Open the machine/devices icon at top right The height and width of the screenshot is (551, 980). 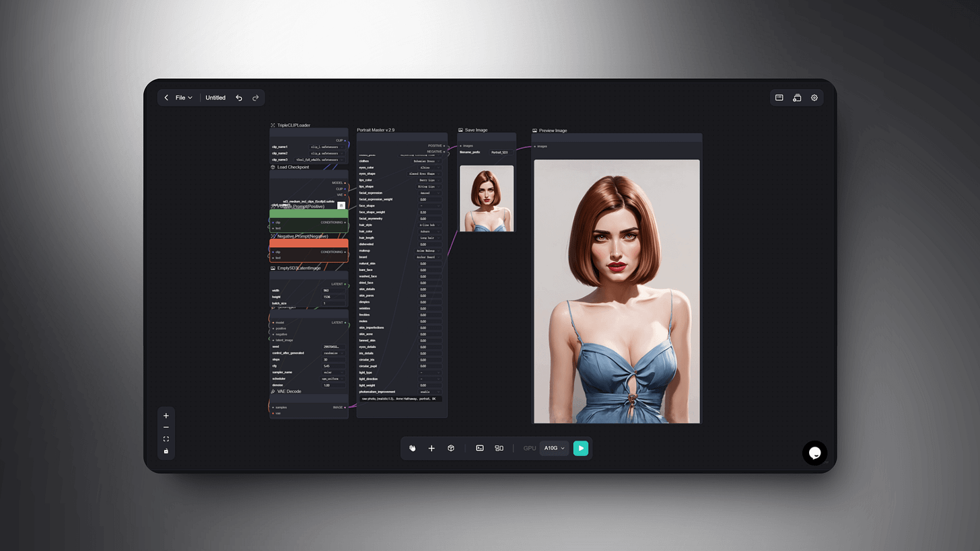click(797, 98)
